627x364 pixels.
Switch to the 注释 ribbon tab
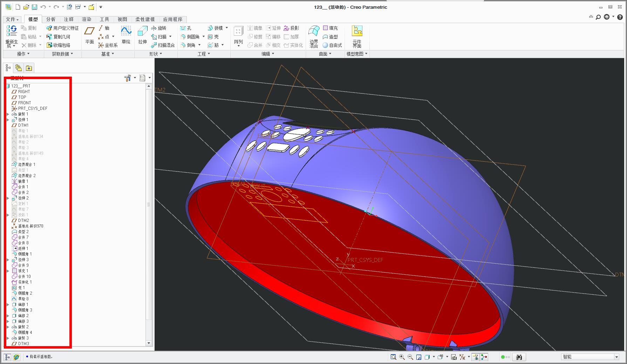click(69, 19)
